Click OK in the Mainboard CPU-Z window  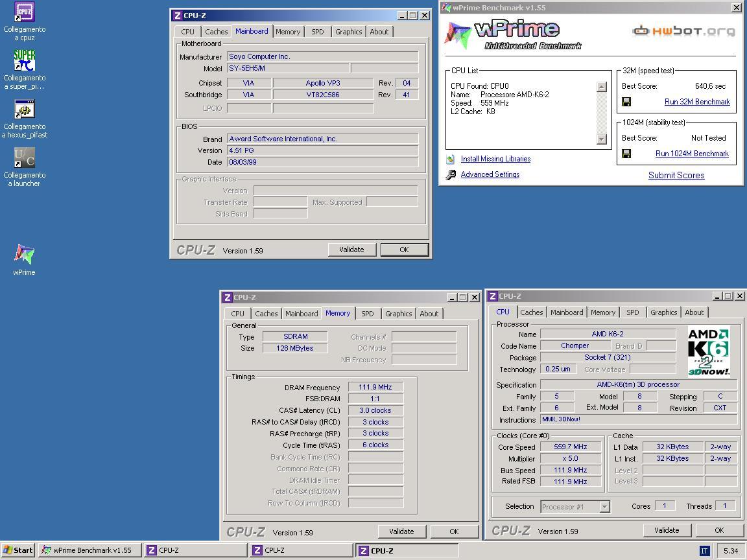tap(404, 250)
